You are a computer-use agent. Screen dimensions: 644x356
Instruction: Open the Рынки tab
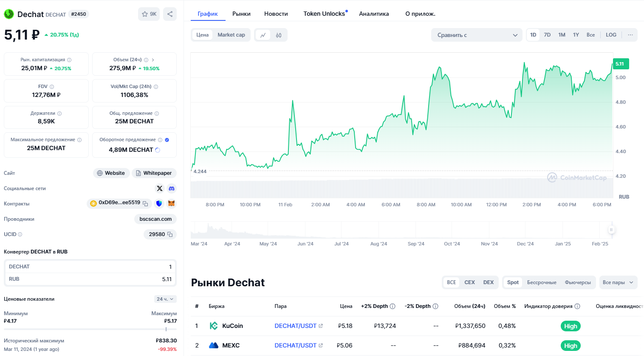[x=241, y=14]
